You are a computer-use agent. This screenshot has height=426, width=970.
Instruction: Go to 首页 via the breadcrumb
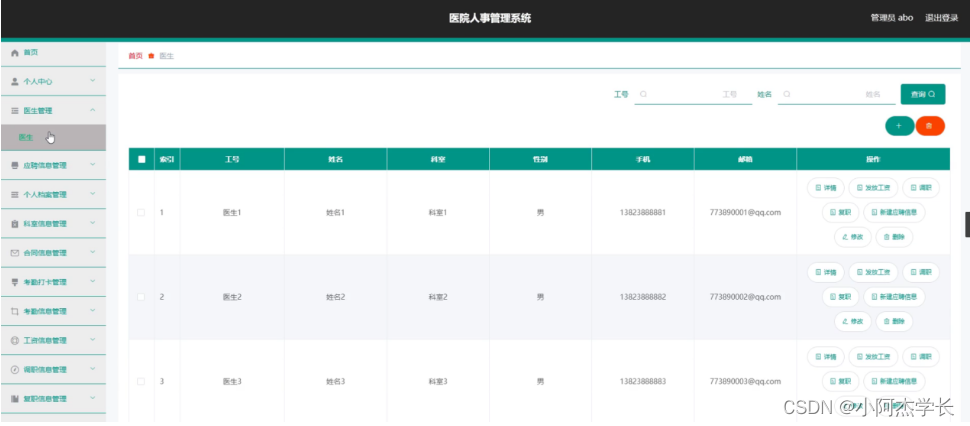point(135,56)
